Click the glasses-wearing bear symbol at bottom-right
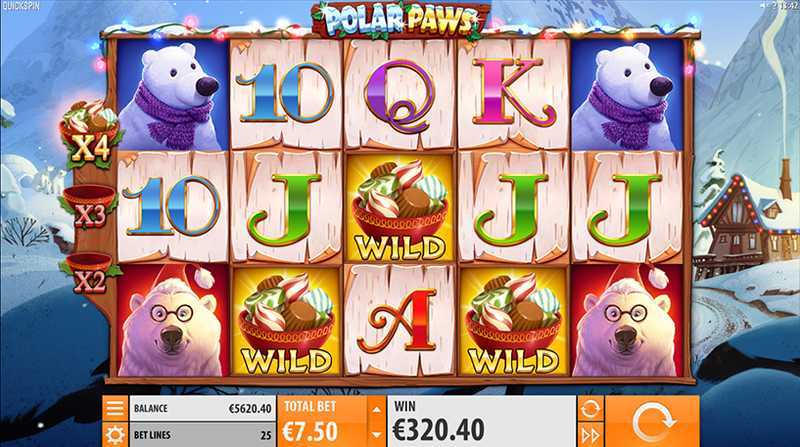Screen dimensions: 800x447 627,321
